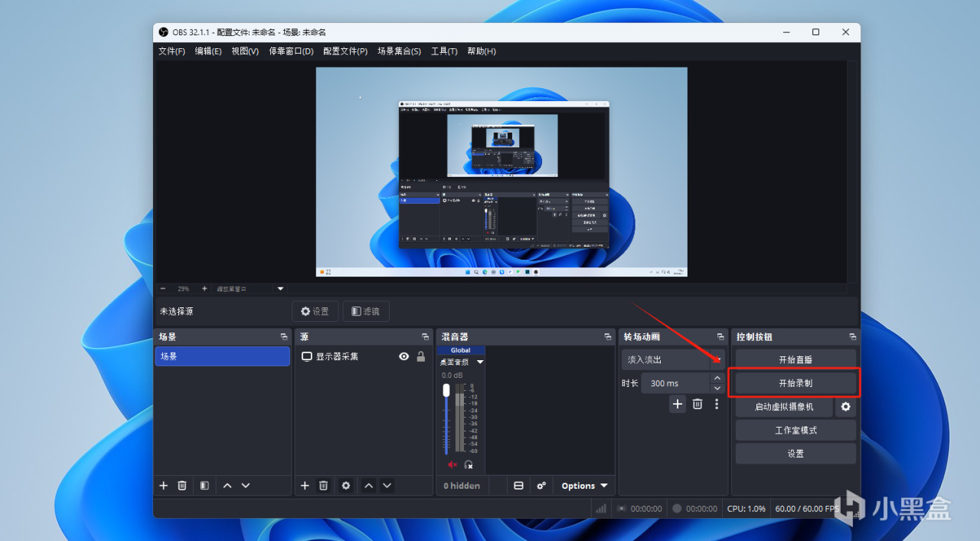Viewport: 980px width, 541px height.
Task: Toggle headphone monitoring for 桌面音频
Action: tap(469, 464)
